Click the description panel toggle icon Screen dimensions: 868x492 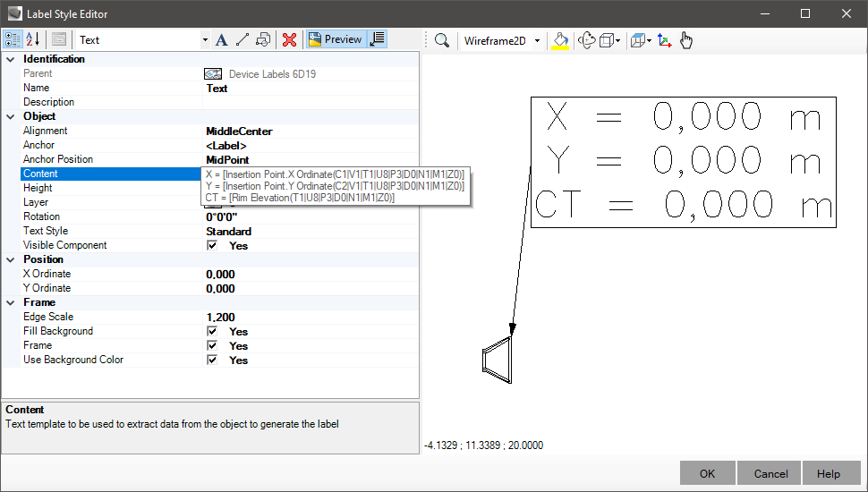click(378, 39)
